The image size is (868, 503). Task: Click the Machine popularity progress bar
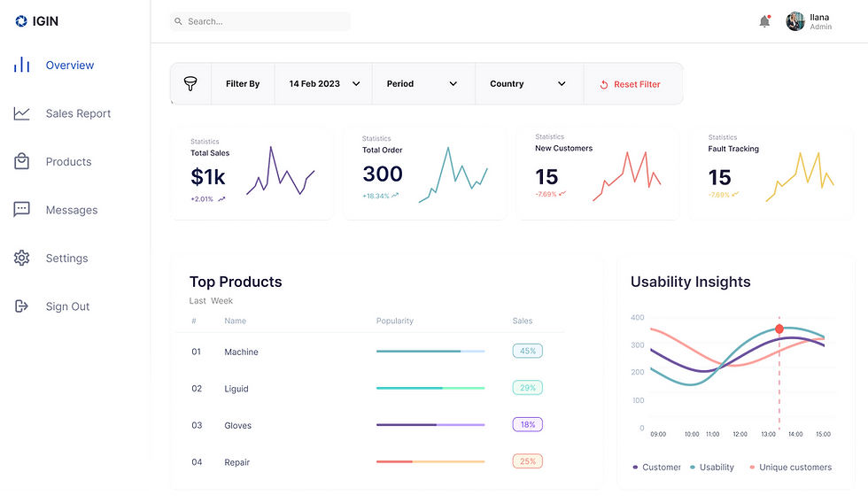(x=430, y=352)
